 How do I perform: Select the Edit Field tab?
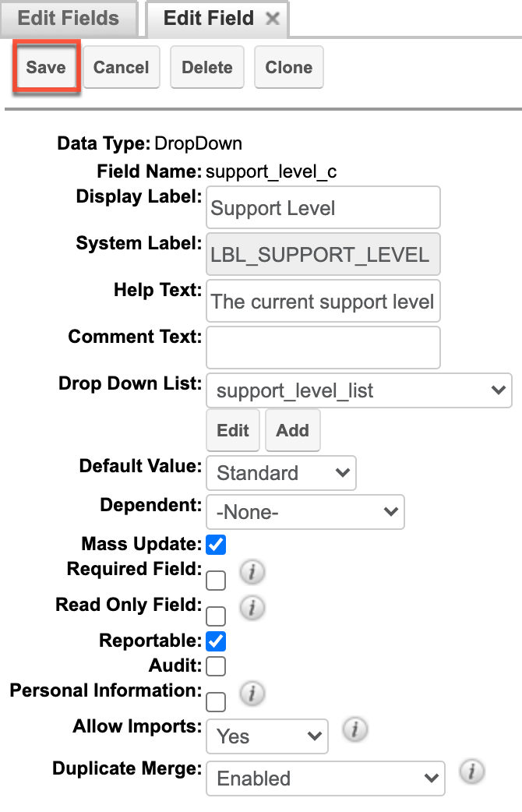click(208, 19)
